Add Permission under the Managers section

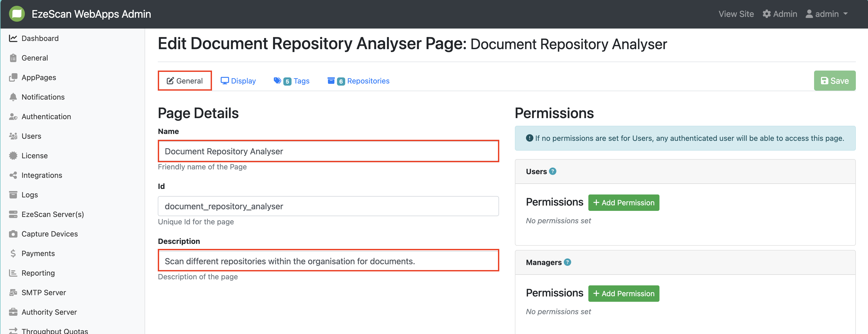tap(623, 294)
